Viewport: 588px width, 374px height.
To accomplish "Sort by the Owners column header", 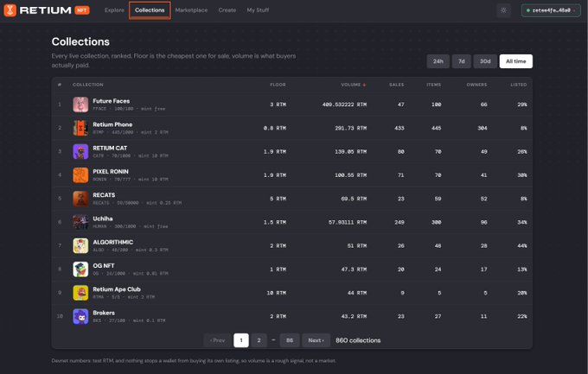I will [476, 85].
